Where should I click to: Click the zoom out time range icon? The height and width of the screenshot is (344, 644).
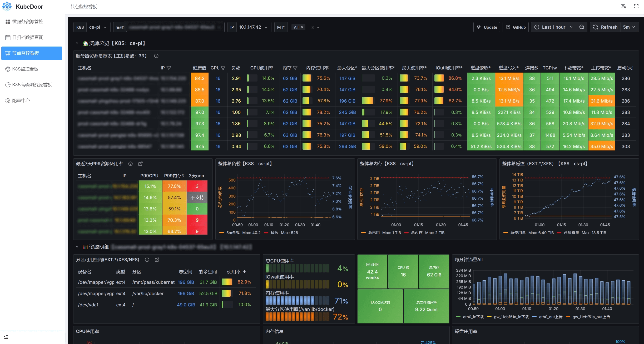[x=582, y=27]
